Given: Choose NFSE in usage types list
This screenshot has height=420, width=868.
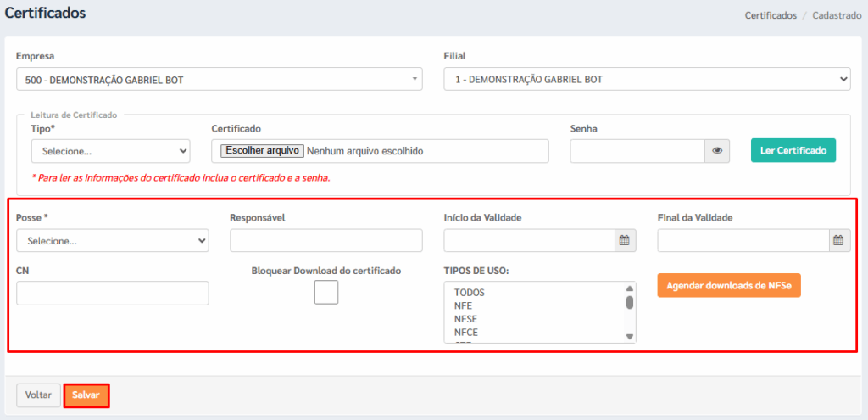Looking at the screenshot, I should coord(466,319).
